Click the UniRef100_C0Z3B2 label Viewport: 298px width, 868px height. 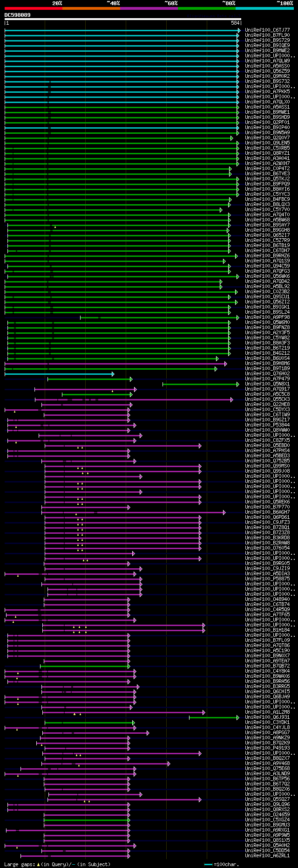coord(267,292)
